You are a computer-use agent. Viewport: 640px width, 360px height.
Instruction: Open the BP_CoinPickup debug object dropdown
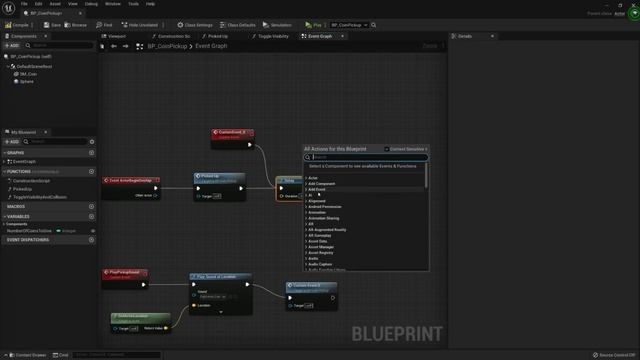[x=349, y=25]
